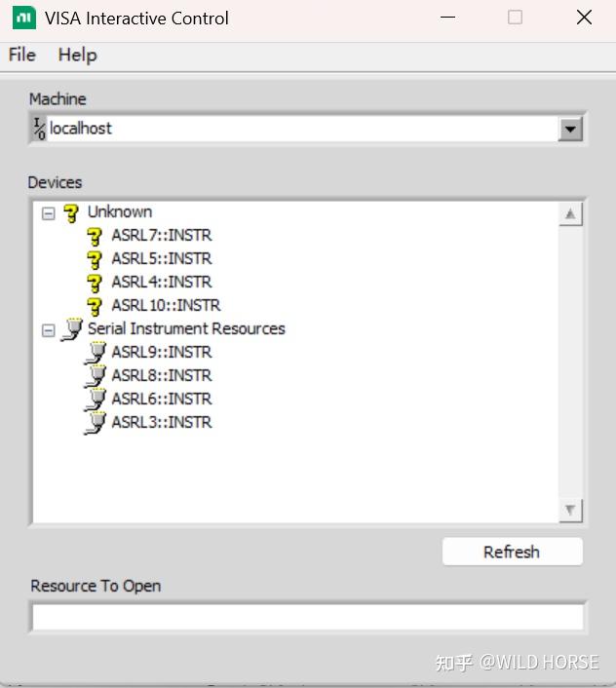The height and width of the screenshot is (688, 616).
Task: Click the serial connector icon for Serial Instrument Resources
Action: tap(72, 329)
